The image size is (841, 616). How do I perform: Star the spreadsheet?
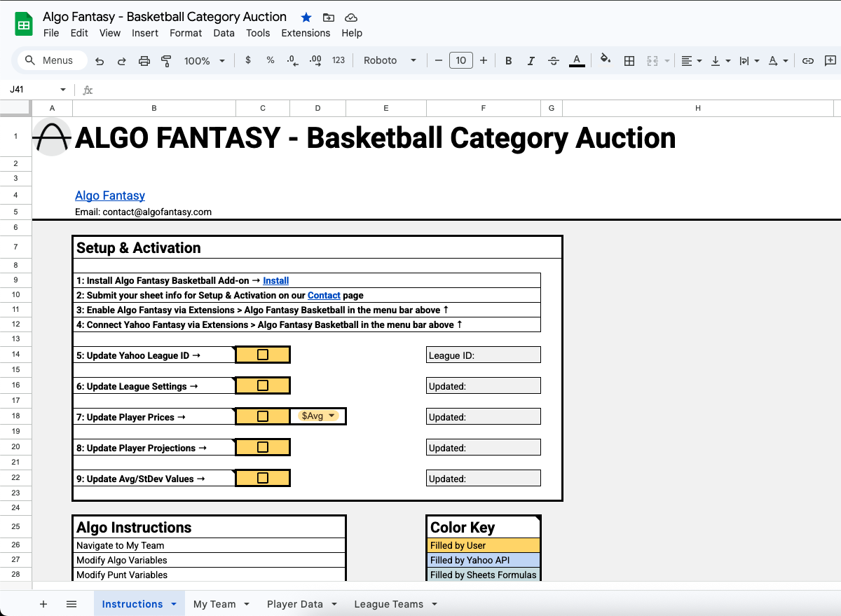pos(306,17)
